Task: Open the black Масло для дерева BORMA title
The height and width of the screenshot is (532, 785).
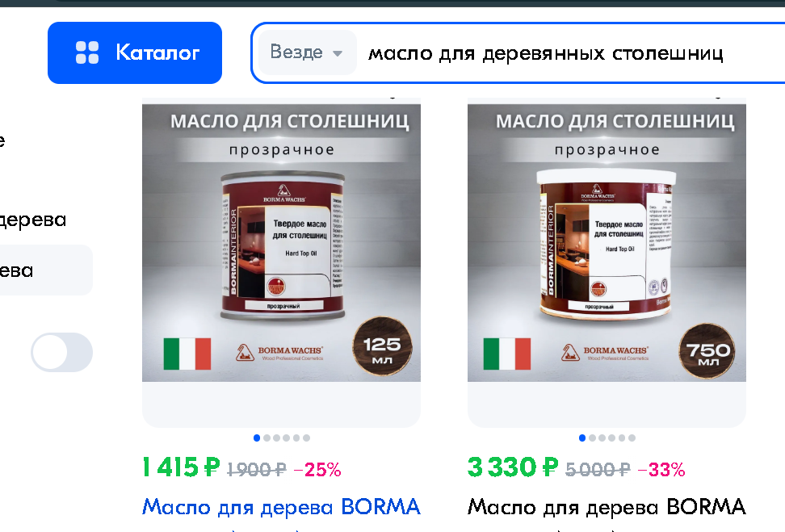Action: pos(607,506)
